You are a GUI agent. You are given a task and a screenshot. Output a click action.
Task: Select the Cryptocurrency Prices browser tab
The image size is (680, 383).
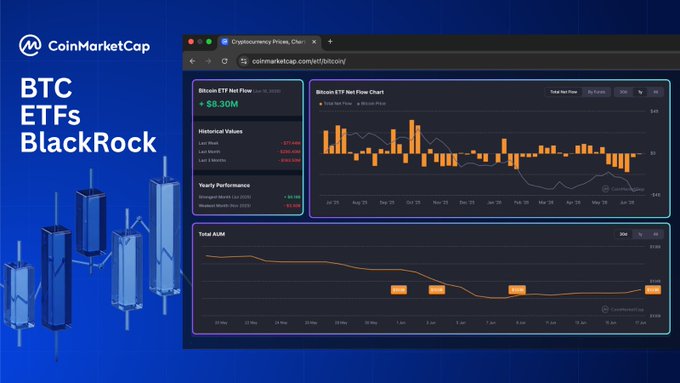click(269, 42)
